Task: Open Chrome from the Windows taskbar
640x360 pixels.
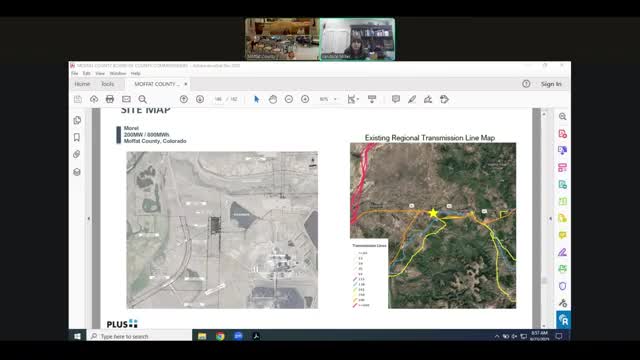Action: tap(220, 336)
